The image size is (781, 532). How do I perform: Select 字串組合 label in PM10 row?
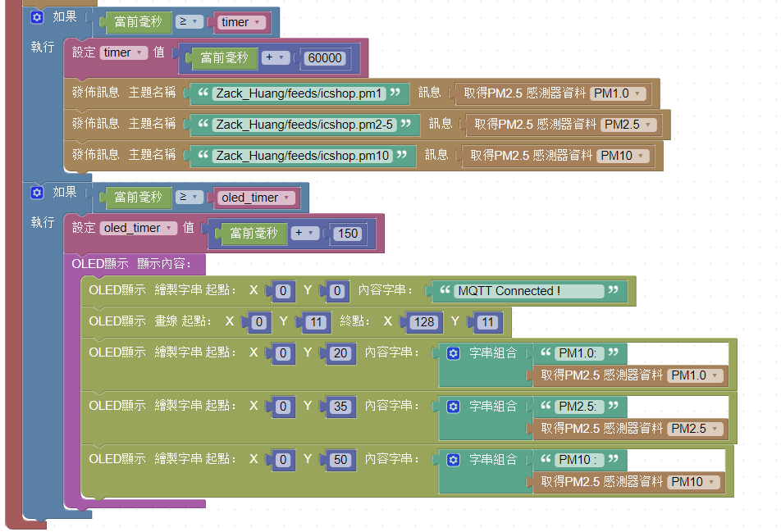pos(493,460)
